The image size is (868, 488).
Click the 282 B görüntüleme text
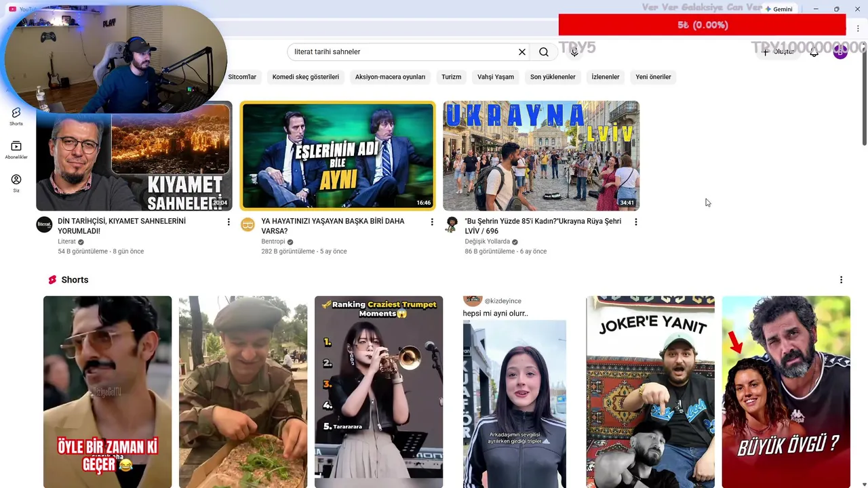[288, 251]
